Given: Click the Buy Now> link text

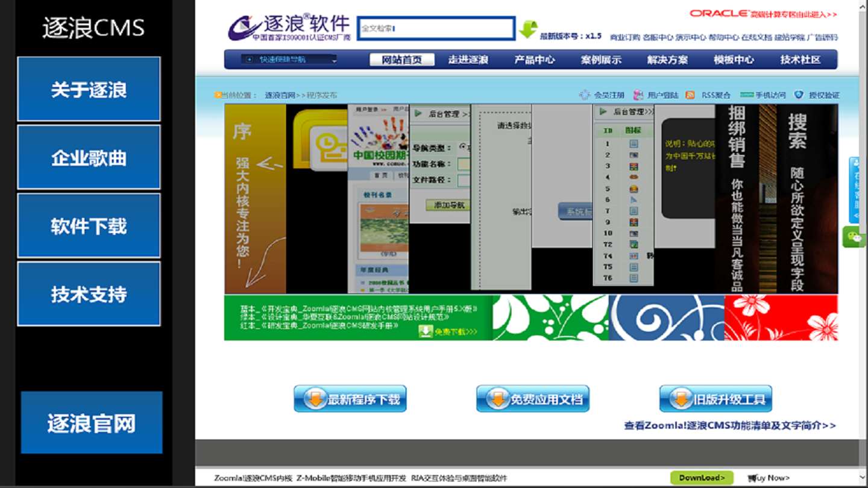Looking at the screenshot, I should (773, 478).
